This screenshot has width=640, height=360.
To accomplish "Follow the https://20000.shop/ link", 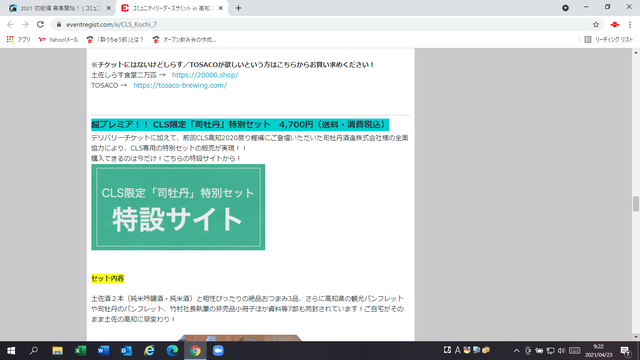I will (205, 75).
